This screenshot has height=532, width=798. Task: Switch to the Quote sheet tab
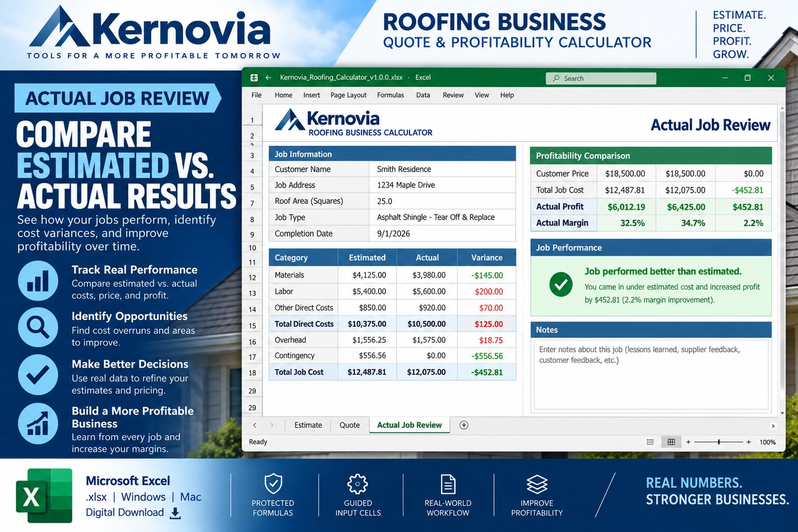(x=350, y=425)
